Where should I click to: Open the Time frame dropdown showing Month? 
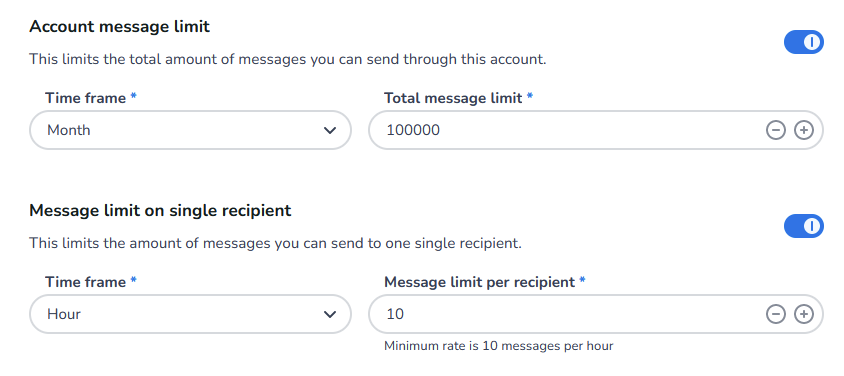tap(191, 130)
